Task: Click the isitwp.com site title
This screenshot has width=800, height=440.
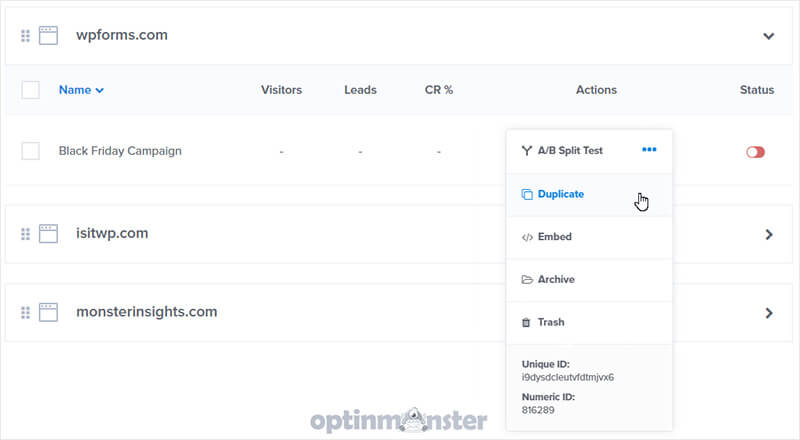Action: pos(112,233)
